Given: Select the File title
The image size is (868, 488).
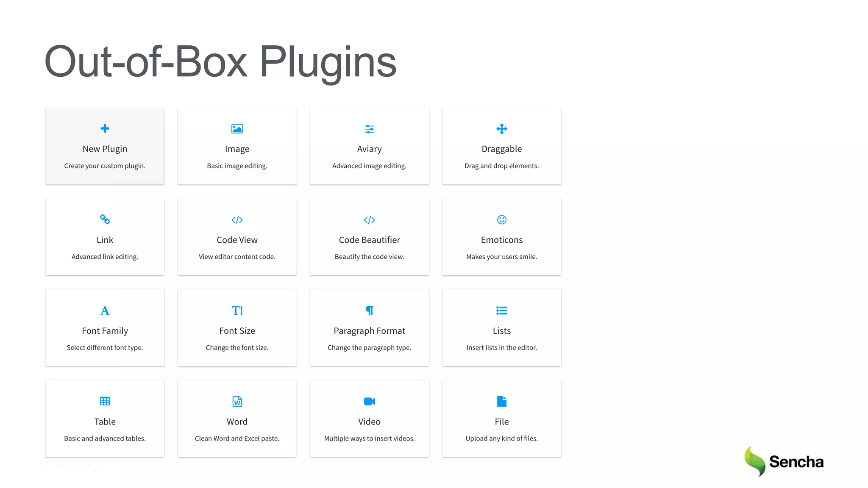Looking at the screenshot, I should click(501, 421).
